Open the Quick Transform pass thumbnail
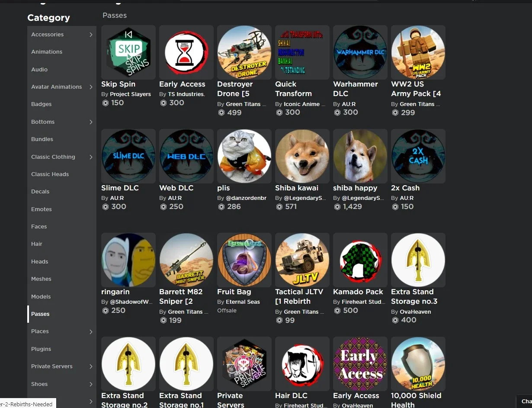532x408 pixels. pos(302,52)
